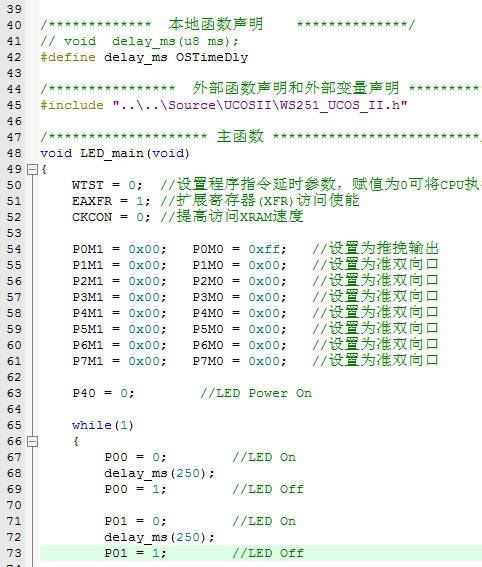Click P5M1 register on line 59
Image resolution: width=482 pixels, height=567 pixels.
coord(88,329)
